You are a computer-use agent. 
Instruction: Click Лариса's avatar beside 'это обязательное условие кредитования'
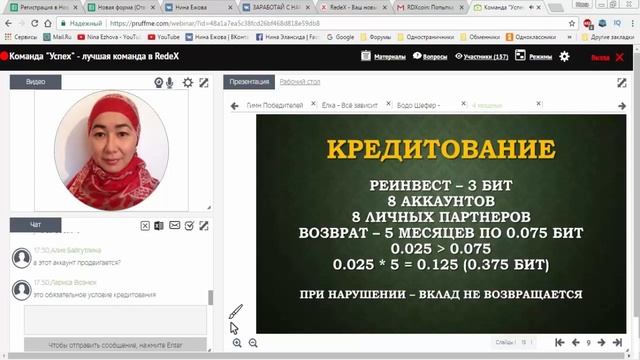pos(21,290)
